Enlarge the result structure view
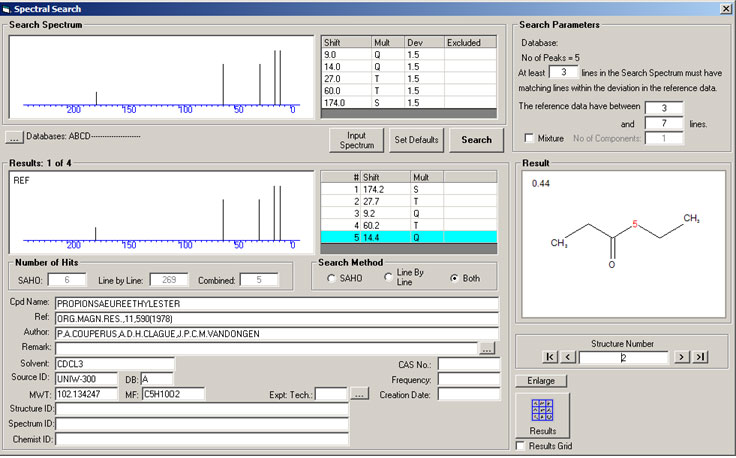 tap(542, 381)
